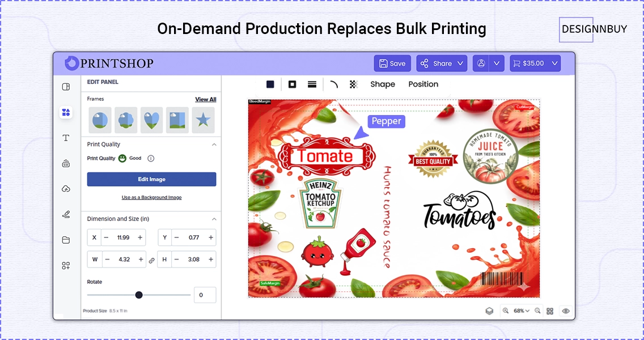Click the Y value field 0.77
This screenshot has width=644, height=340.
pyautogui.click(x=194, y=237)
